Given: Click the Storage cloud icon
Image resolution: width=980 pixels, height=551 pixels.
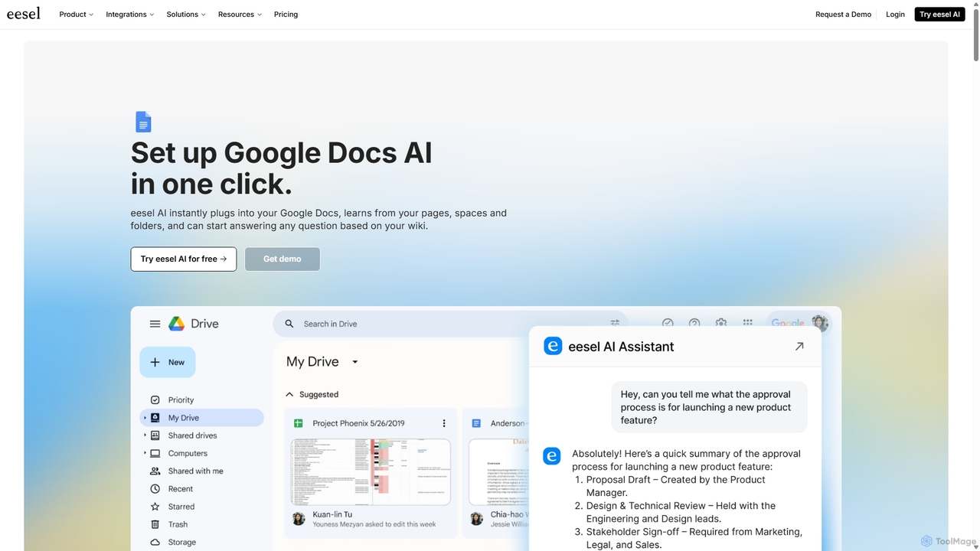Looking at the screenshot, I should tap(155, 542).
